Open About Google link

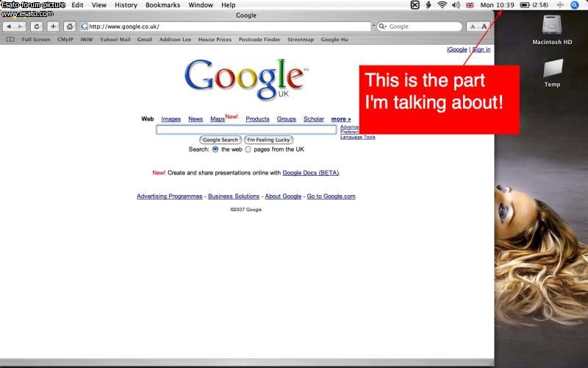click(283, 196)
